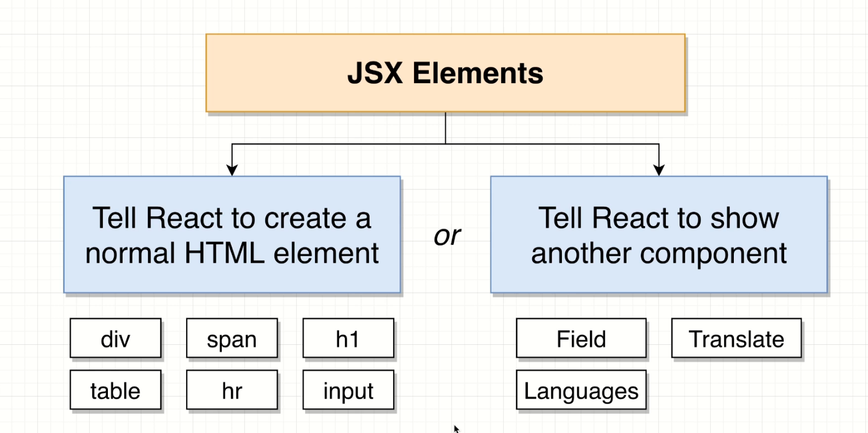Click the 'Tell React to show another component' box
The width and height of the screenshot is (868, 433).
tap(659, 235)
